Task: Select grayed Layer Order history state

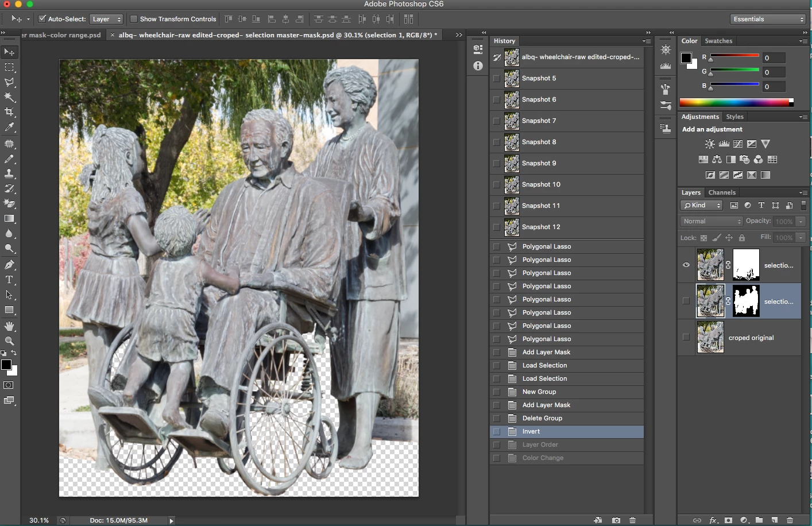Action: [567, 445]
